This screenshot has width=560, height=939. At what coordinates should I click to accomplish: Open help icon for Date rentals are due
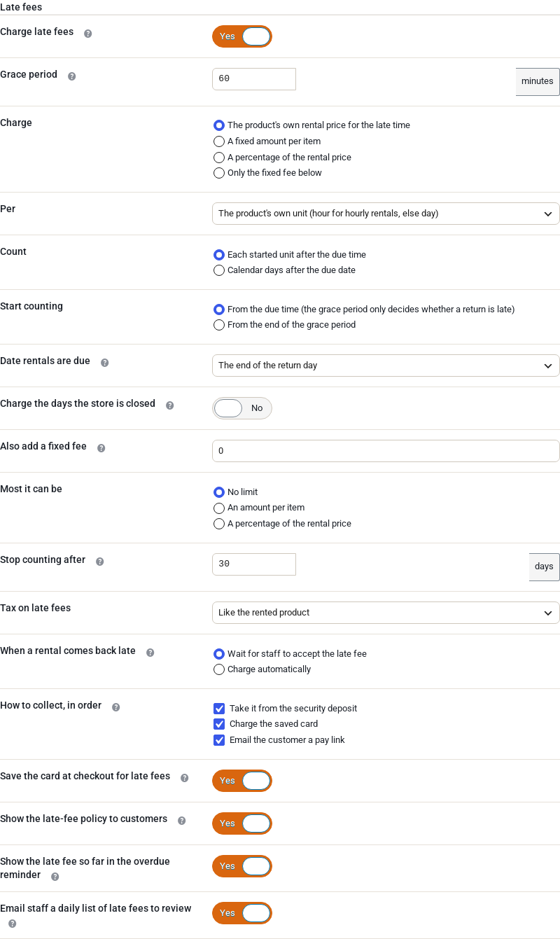pyautogui.click(x=104, y=362)
